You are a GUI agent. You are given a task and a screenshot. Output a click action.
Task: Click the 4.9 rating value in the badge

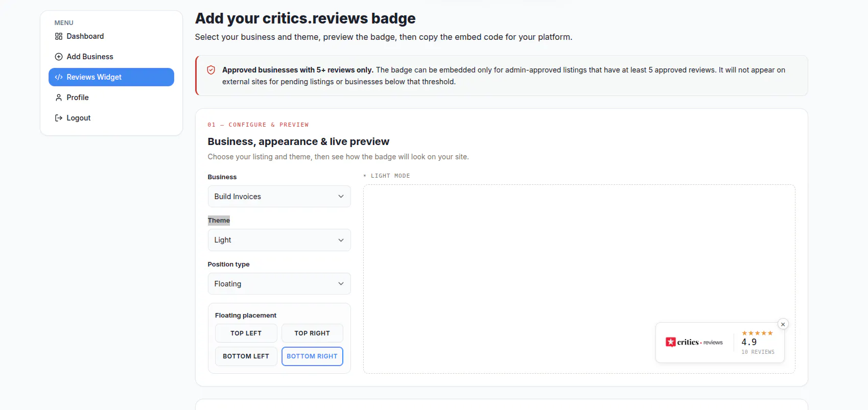pos(749,342)
